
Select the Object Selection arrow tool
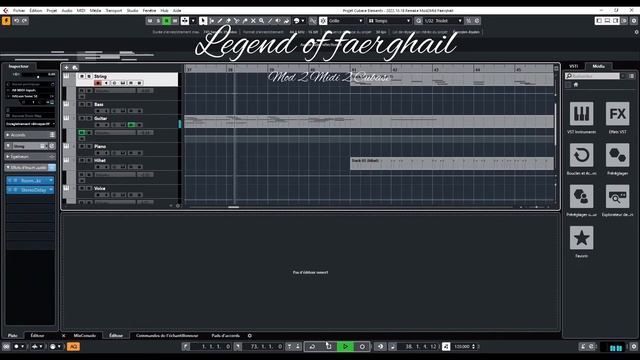[x=203, y=20]
